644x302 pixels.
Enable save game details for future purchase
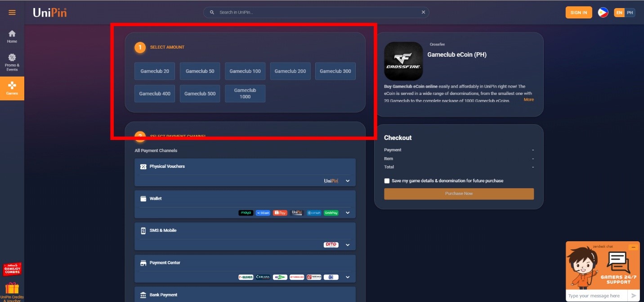coord(387,180)
